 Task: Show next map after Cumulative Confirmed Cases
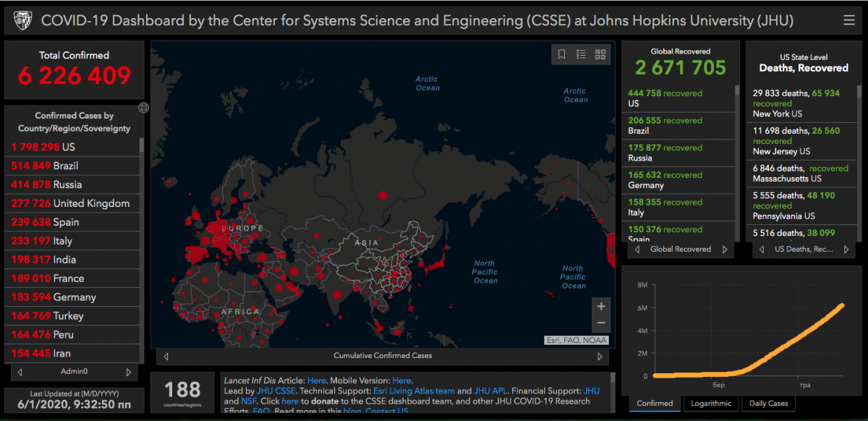click(599, 356)
